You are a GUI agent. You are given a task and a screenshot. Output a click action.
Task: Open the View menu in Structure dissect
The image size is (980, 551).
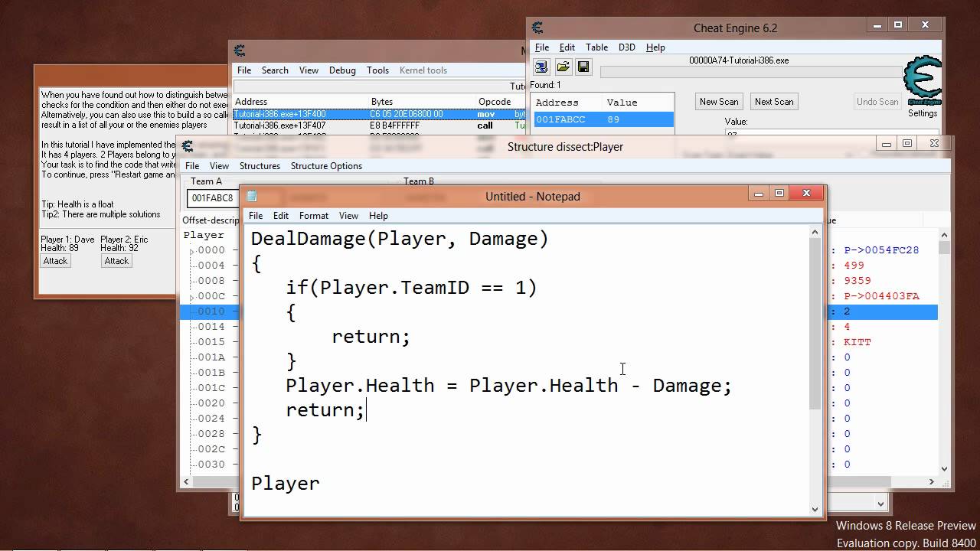pos(219,166)
